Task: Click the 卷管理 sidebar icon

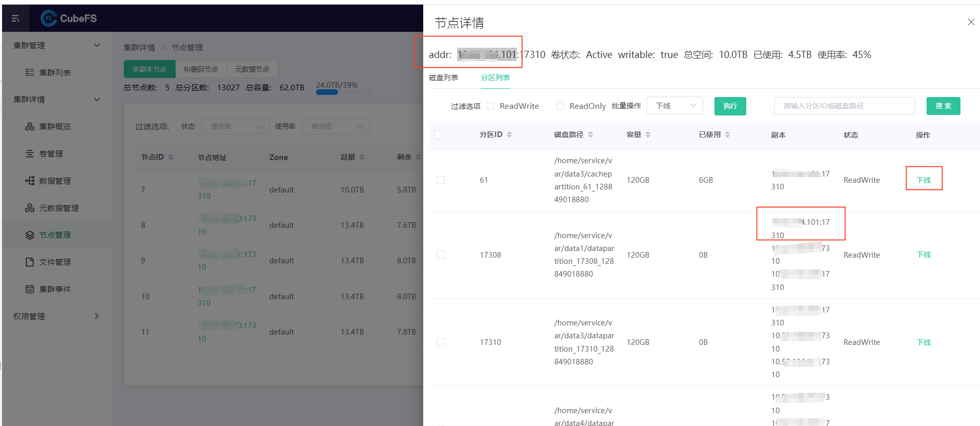Action: tap(30, 153)
